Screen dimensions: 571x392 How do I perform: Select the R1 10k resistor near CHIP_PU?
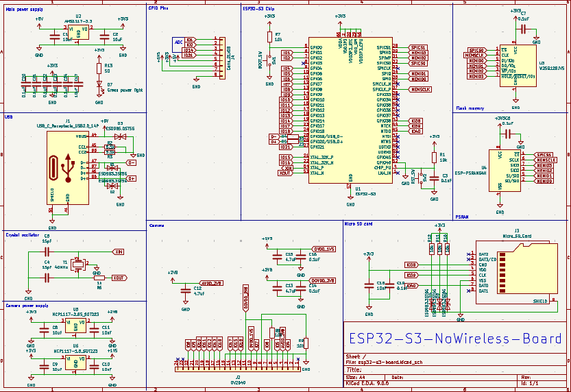(x=434, y=158)
